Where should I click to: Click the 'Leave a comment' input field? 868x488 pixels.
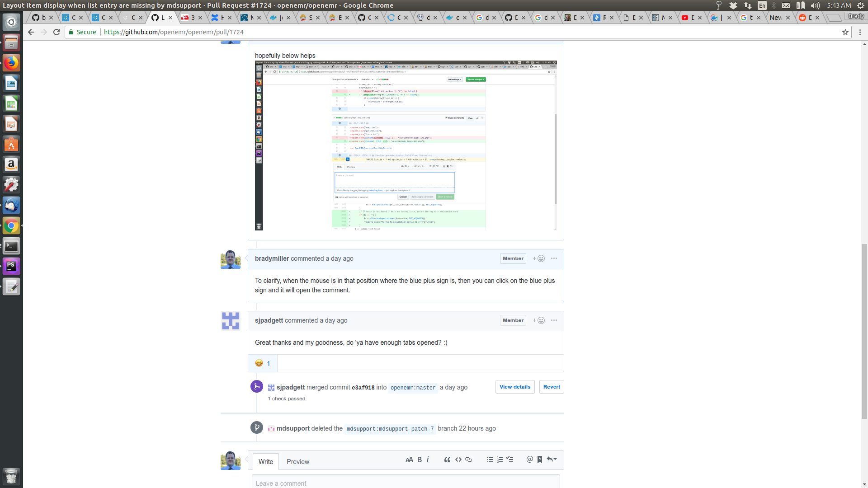(x=406, y=483)
